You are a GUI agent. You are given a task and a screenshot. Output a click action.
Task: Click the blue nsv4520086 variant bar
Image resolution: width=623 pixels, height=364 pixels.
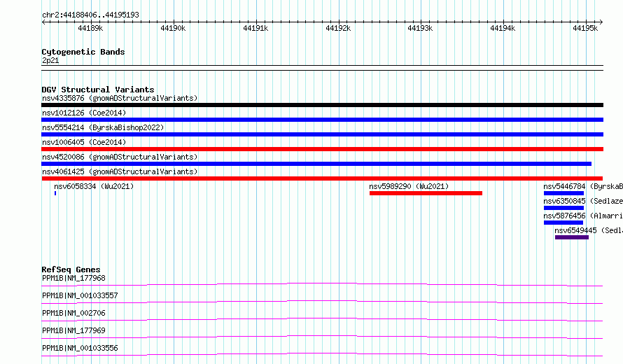[x=316, y=164]
